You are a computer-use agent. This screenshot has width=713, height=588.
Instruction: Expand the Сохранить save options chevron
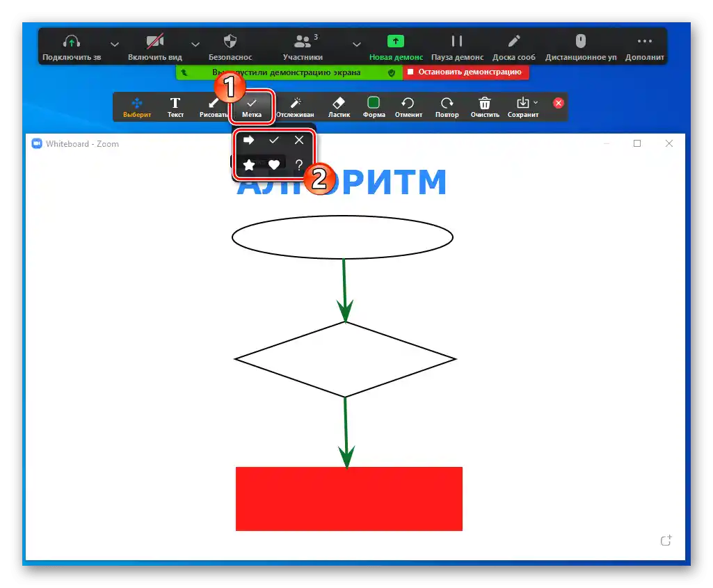pos(536,102)
